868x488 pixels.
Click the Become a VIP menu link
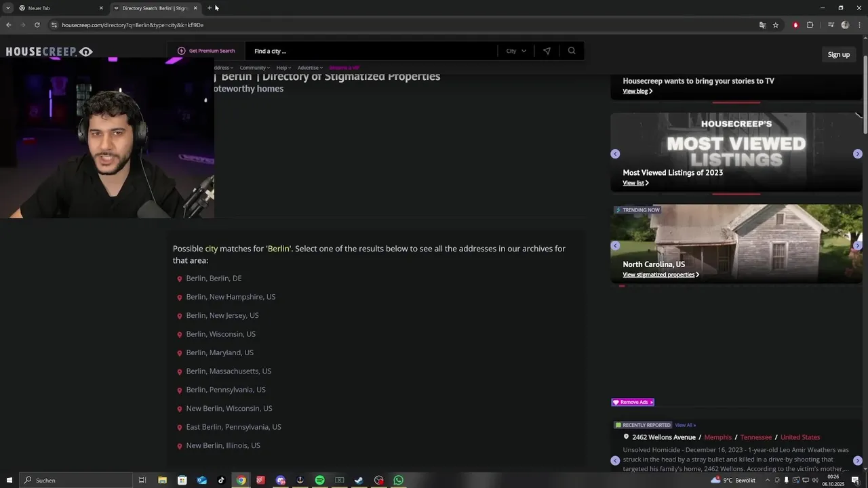[x=344, y=68]
